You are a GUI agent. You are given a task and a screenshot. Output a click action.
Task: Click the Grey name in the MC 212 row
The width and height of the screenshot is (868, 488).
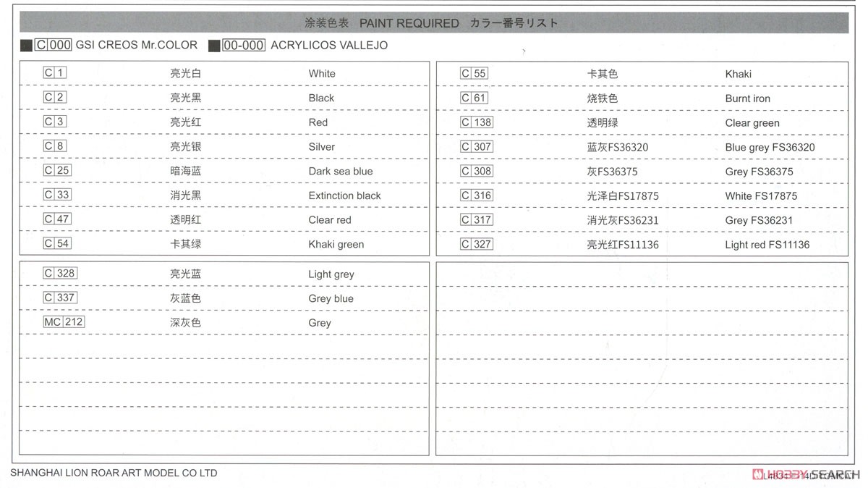[320, 323]
